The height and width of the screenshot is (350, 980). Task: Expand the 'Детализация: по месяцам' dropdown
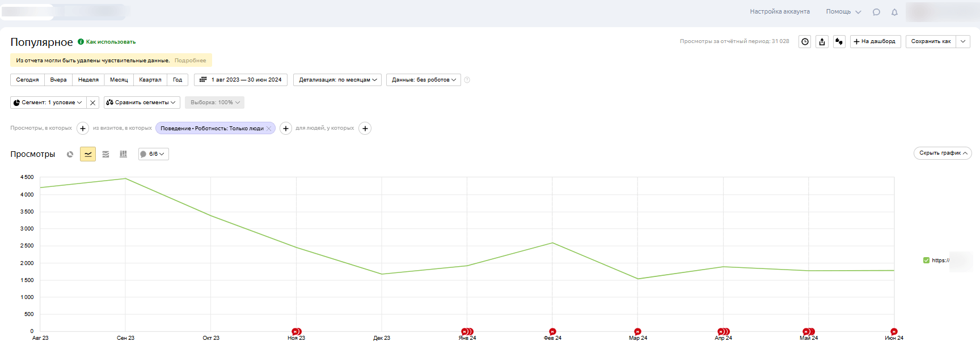tap(337, 80)
